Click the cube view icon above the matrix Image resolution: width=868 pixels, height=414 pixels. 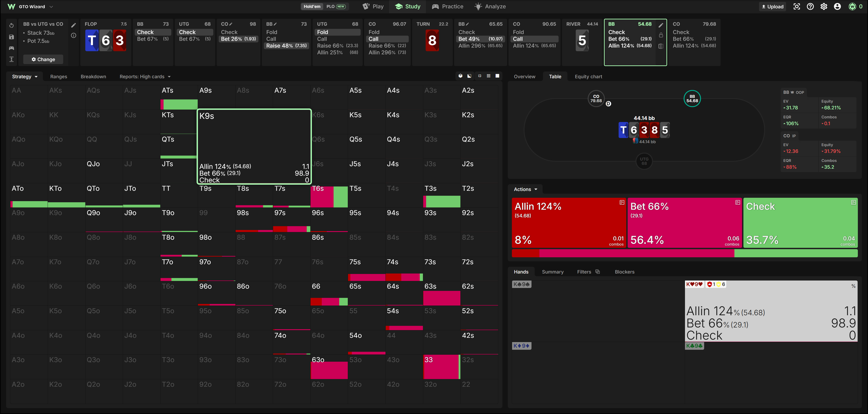460,76
